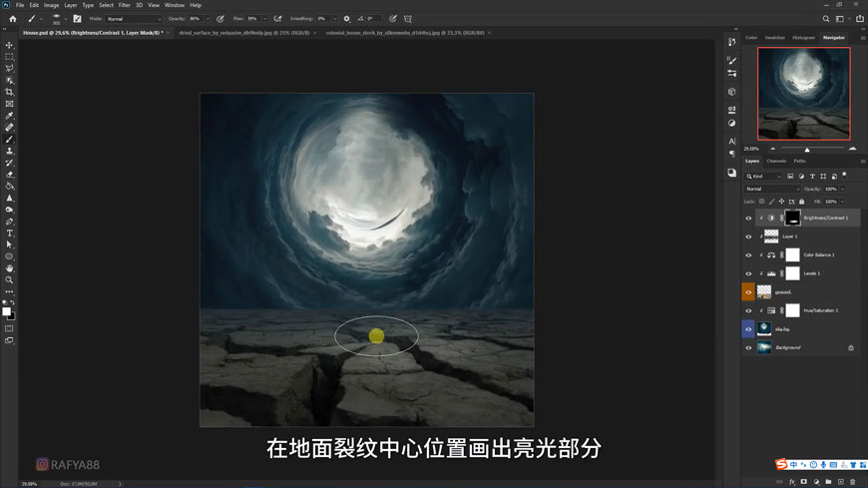Toggle visibility of Color Balance 1 layer
The image size is (868, 488).
748,255
